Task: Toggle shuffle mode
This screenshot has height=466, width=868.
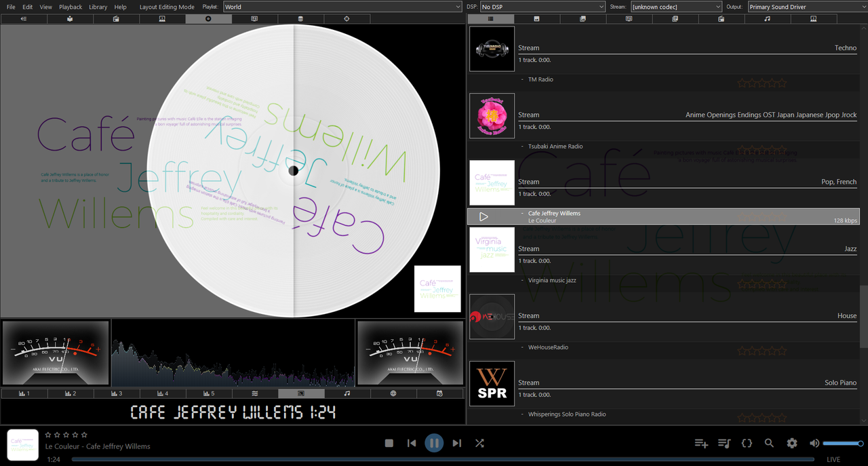Action: click(479, 443)
